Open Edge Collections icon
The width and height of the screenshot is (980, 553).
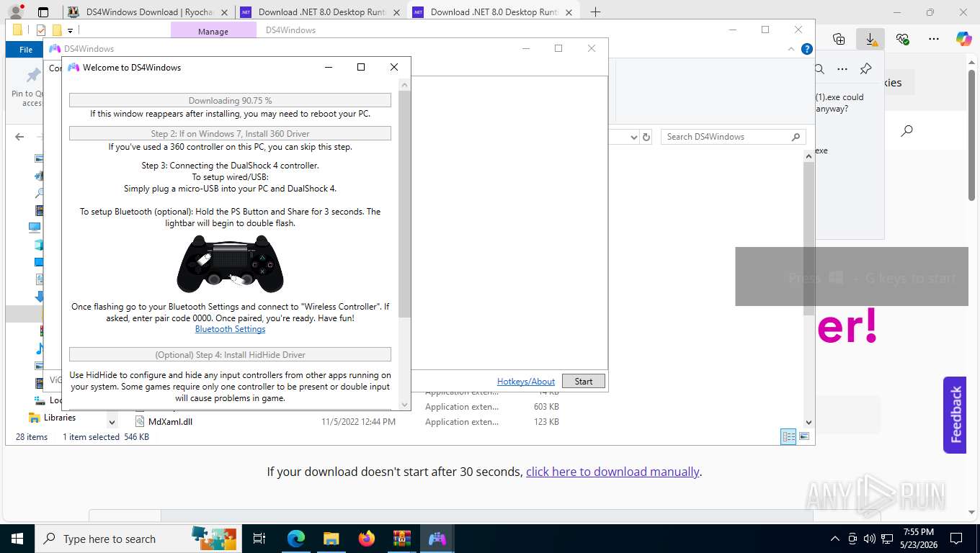pyautogui.click(x=838, y=39)
